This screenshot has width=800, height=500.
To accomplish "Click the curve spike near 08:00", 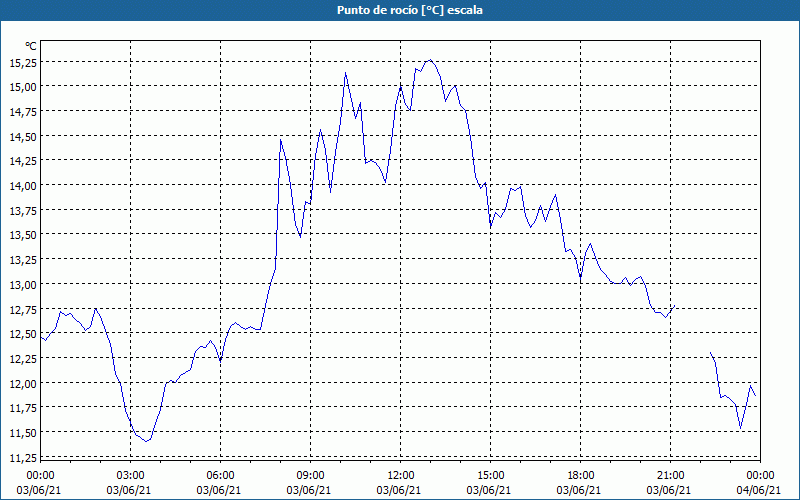I will (281, 139).
